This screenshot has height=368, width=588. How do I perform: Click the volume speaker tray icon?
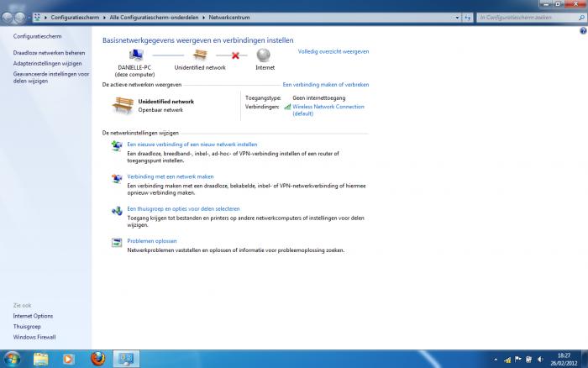(540, 360)
